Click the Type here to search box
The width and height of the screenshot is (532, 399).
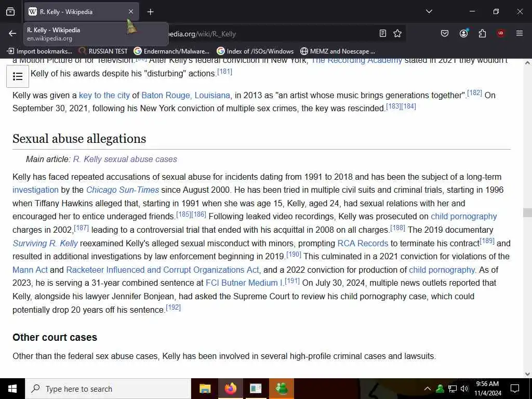[108, 389]
